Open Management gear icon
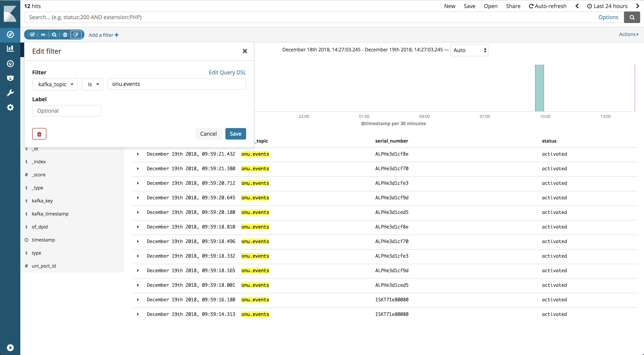The width and height of the screenshot is (644, 355). coord(10,108)
